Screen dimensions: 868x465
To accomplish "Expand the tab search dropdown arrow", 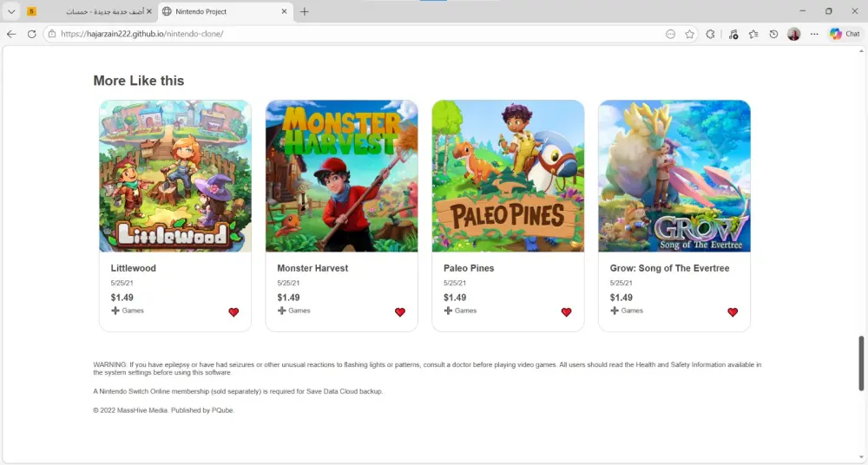I will click(x=11, y=11).
